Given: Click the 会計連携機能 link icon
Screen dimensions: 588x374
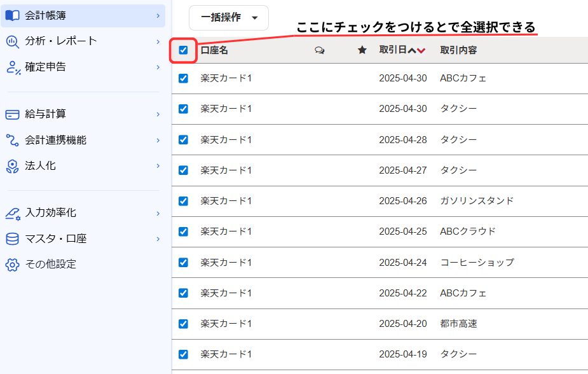Looking at the screenshot, I should pyautogui.click(x=12, y=140).
